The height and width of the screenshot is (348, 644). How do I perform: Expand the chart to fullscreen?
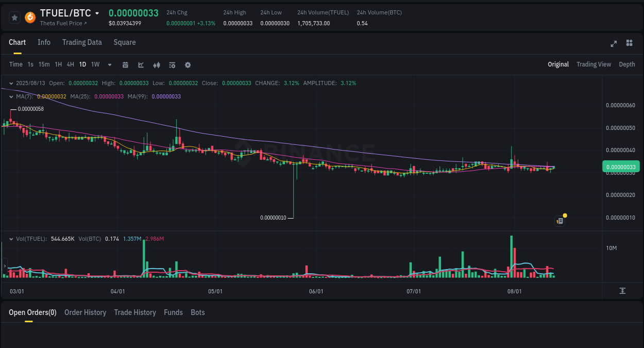click(x=613, y=44)
